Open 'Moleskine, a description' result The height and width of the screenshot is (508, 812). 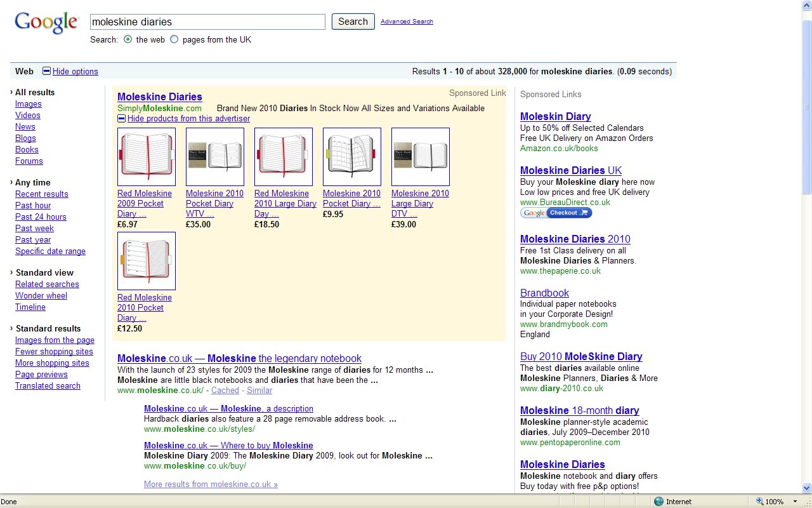pos(228,409)
